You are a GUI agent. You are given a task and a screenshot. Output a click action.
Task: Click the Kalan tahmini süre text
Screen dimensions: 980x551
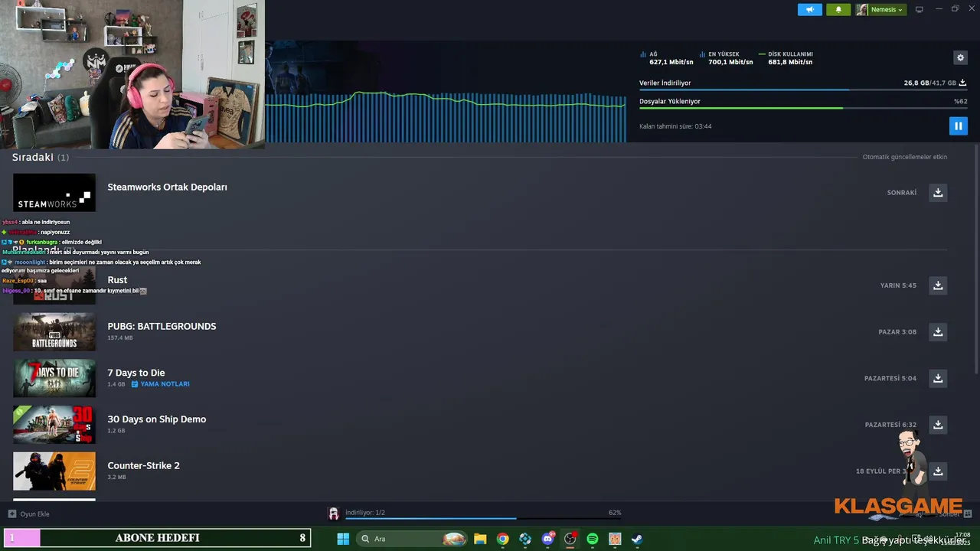tap(675, 126)
